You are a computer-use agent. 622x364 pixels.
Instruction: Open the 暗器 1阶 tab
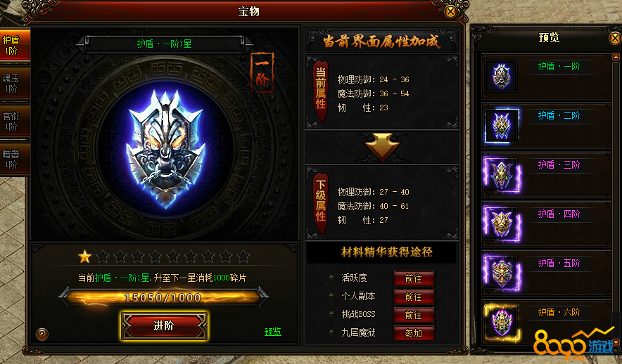pyautogui.click(x=13, y=159)
